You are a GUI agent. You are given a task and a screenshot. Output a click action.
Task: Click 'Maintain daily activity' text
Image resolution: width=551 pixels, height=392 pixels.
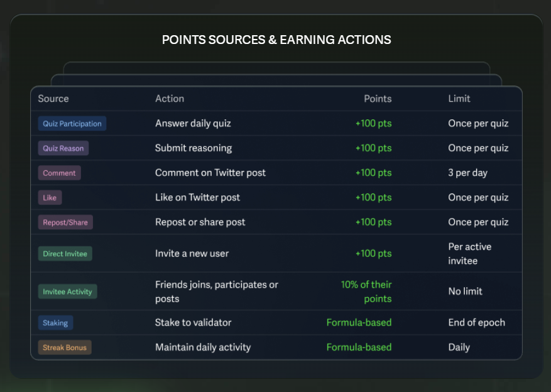click(203, 347)
